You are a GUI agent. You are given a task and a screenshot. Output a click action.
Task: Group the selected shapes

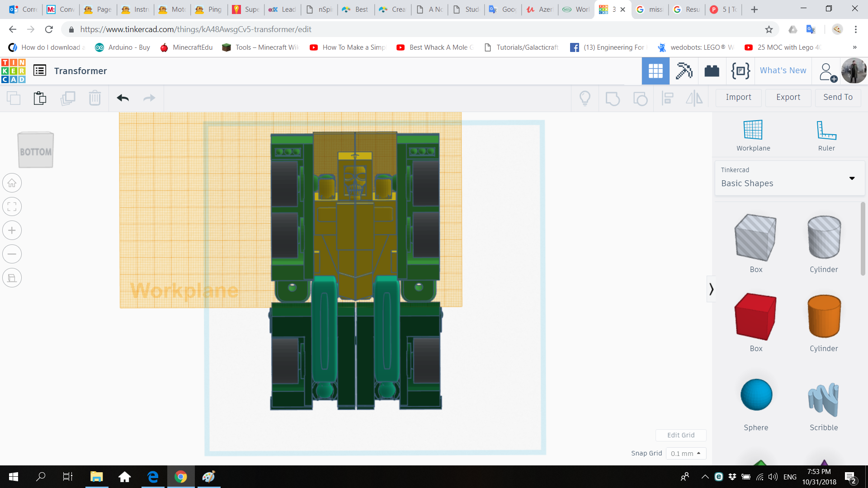613,98
